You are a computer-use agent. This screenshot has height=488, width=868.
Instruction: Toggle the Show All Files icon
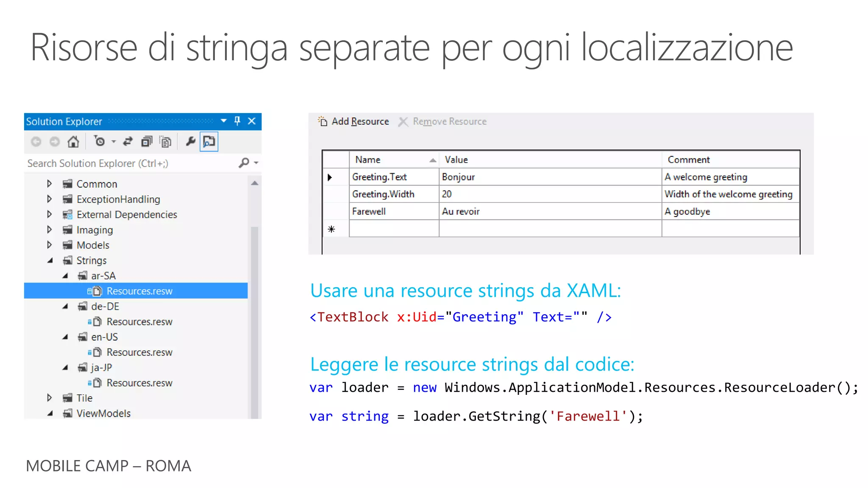point(165,141)
